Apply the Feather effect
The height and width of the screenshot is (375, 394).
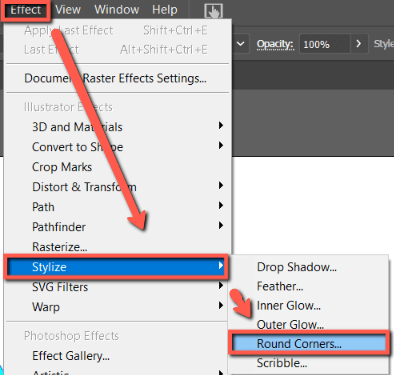(309, 286)
